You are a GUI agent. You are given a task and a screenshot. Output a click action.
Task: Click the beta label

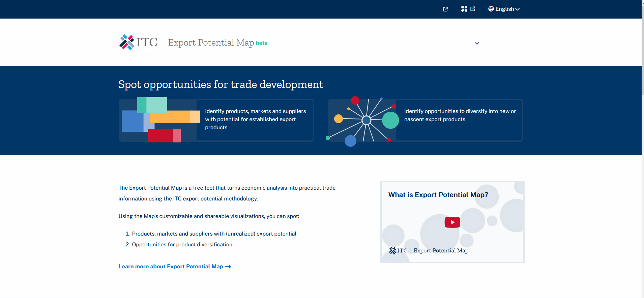tap(262, 43)
